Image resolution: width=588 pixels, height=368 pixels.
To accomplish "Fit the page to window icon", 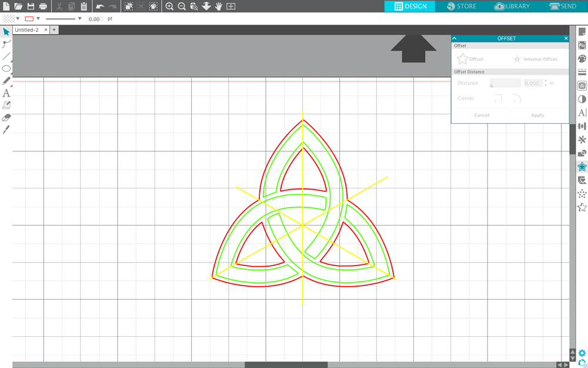I will click(231, 6).
